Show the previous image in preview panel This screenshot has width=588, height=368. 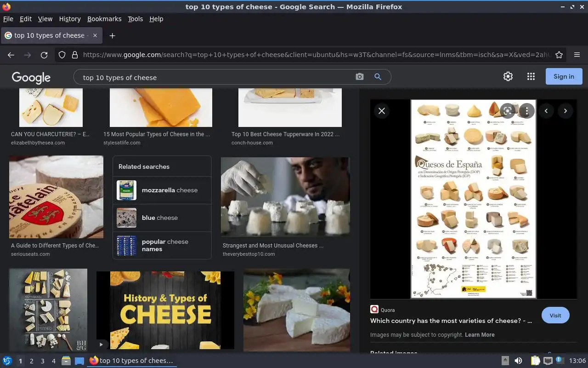(546, 111)
